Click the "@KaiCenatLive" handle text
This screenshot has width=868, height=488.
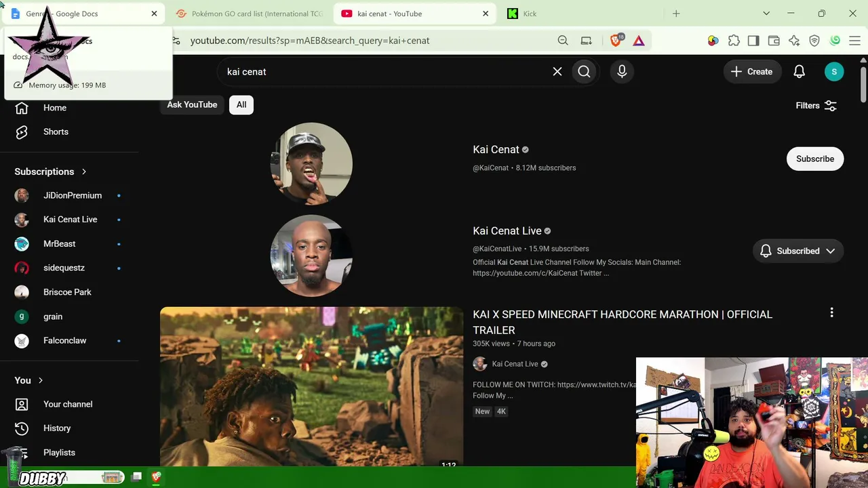pyautogui.click(x=497, y=249)
